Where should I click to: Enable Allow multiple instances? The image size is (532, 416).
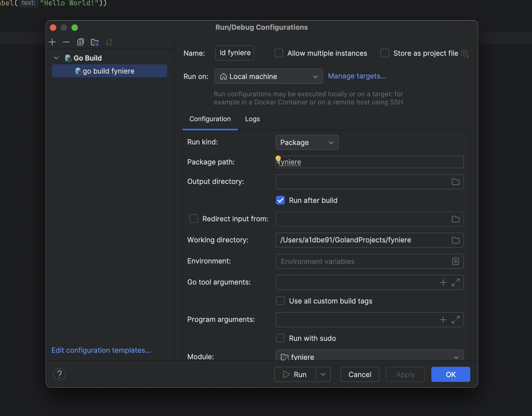(279, 53)
